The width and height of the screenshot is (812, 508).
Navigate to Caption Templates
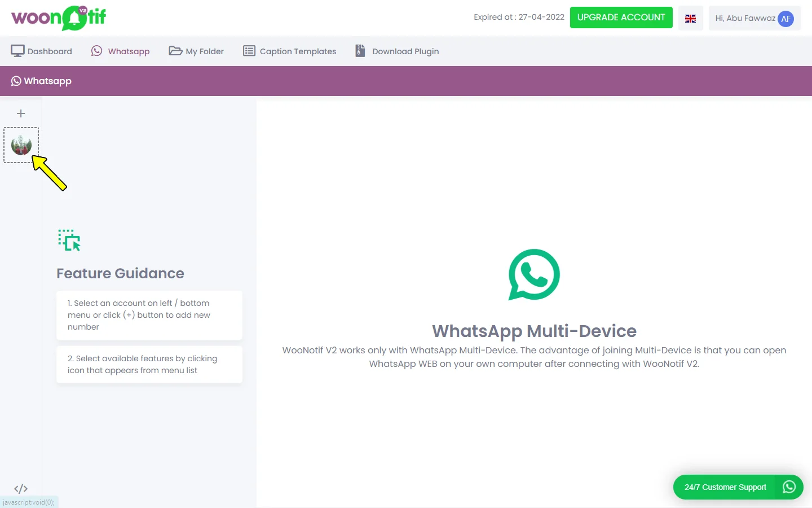click(x=289, y=51)
